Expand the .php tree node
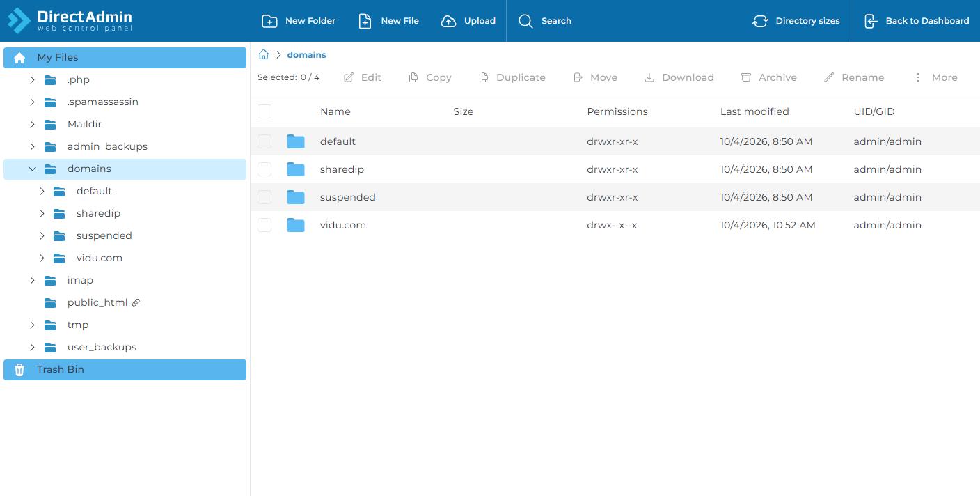 pyautogui.click(x=32, y=80)
